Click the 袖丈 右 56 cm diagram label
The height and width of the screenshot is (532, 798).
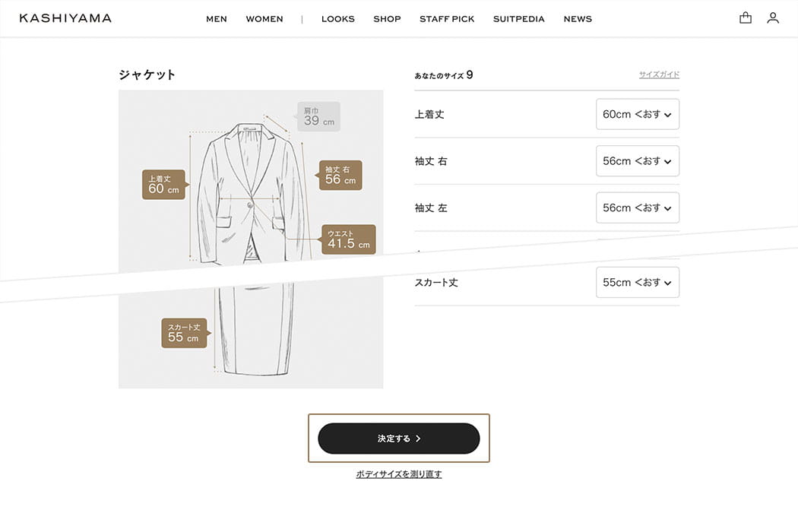(x=340, y=175)
